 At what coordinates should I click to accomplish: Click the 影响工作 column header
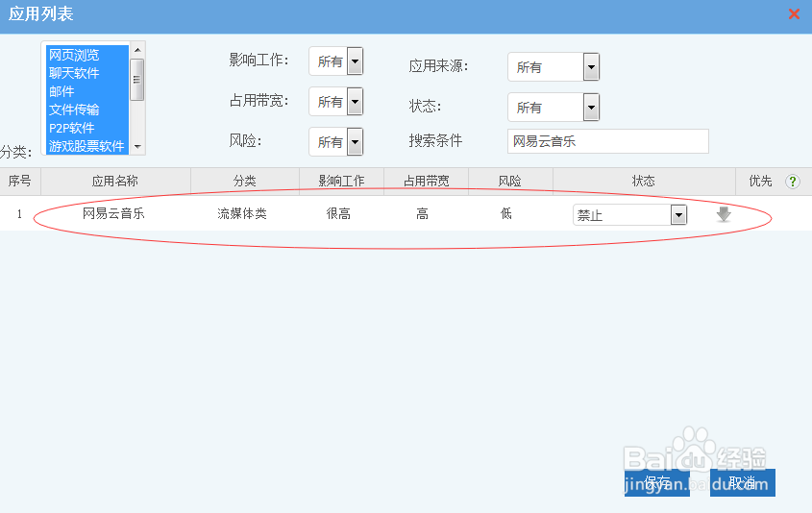coord(341,182)
